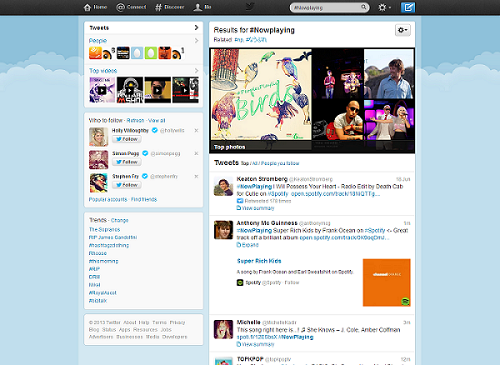Viewport: 500px width, 365px height.
Task: Open the Discover tab
Action: [170, 7]
